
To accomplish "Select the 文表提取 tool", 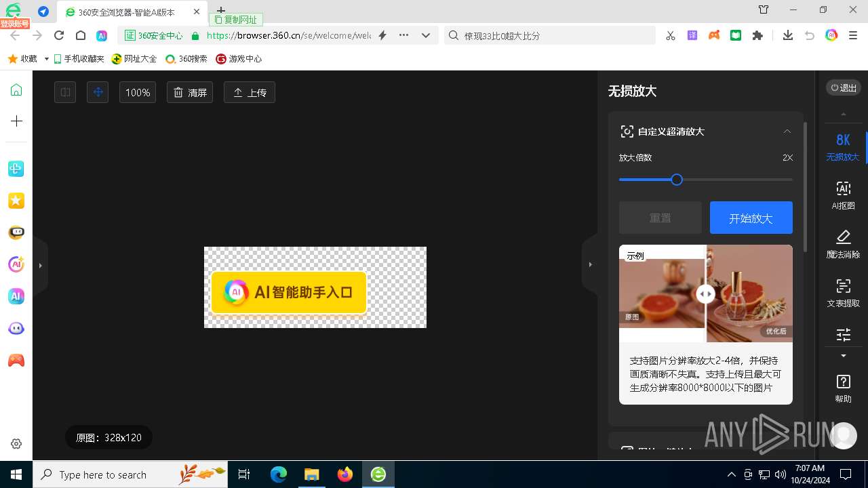I will (843, 293).
